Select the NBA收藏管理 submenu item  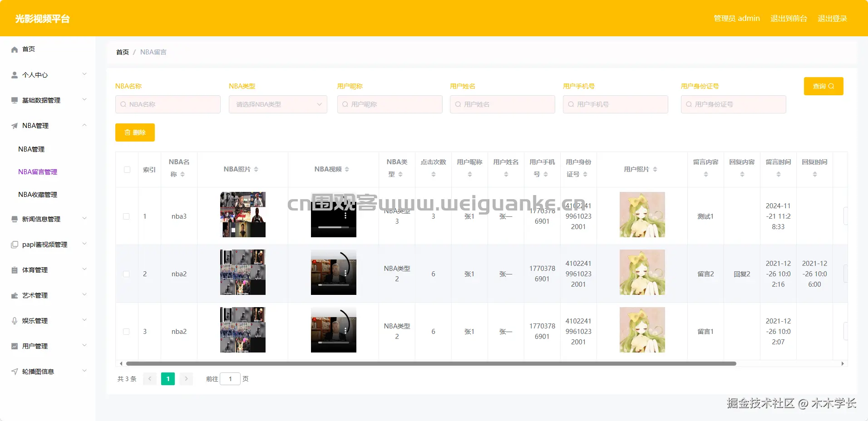point(38,195)
